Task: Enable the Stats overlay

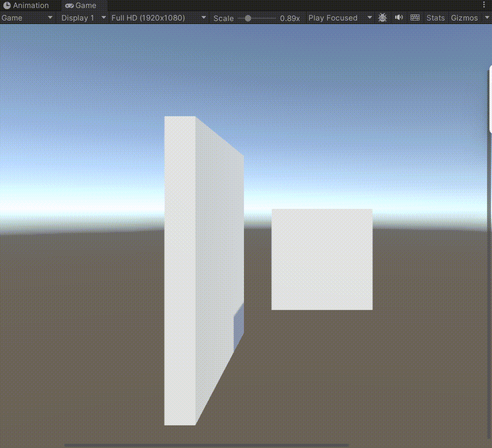Action: tap(435, 17)
